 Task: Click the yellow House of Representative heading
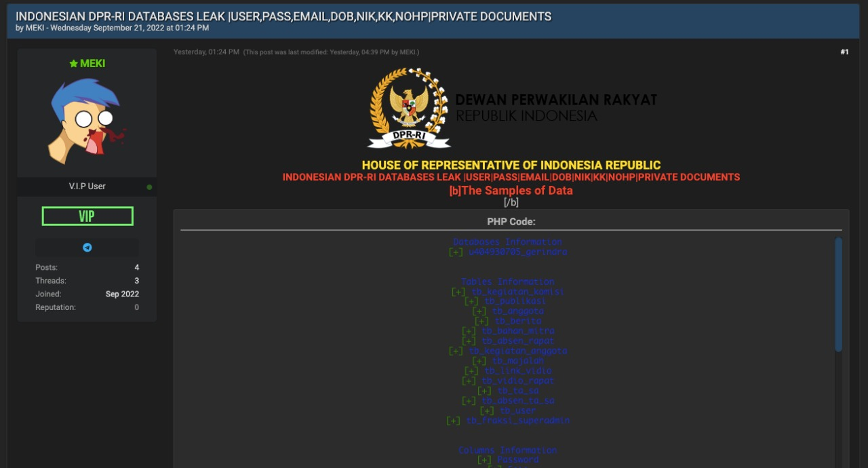[x=511, y=165]
